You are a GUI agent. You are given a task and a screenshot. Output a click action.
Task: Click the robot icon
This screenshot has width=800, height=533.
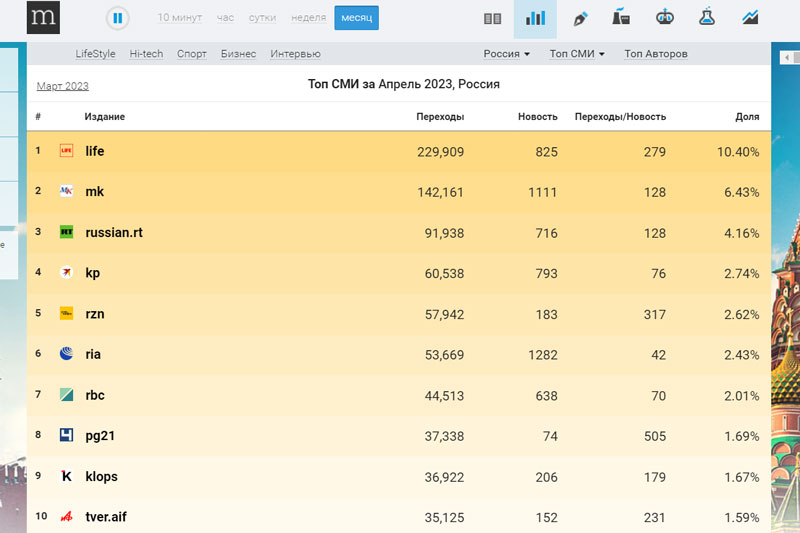(x=664, y=18)
